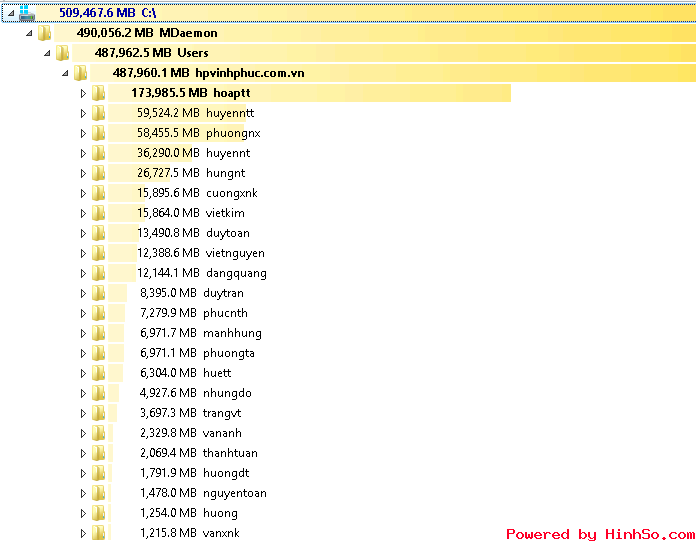Select the 4,927.6 MB nhungdo entry

[196, 393]
